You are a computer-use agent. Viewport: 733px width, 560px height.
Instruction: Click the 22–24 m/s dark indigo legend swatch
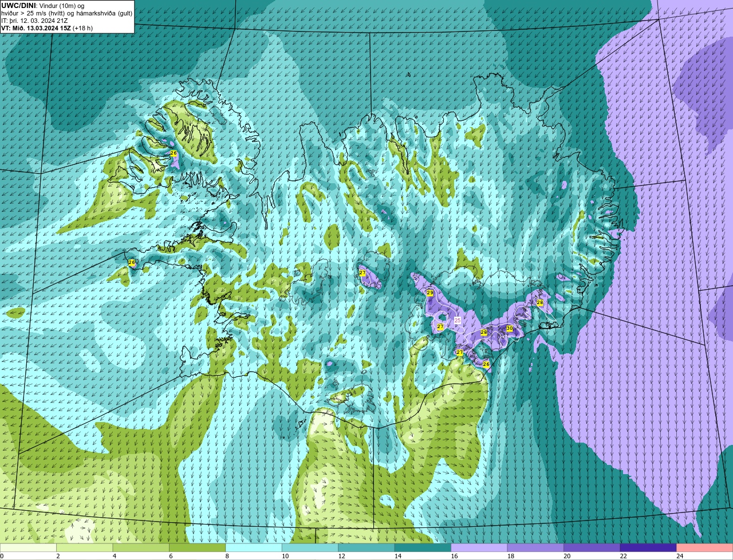click(648, 548)
